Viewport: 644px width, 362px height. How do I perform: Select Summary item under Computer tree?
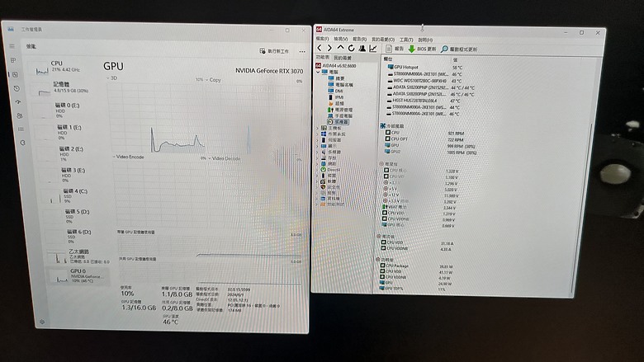pos(336,78)
